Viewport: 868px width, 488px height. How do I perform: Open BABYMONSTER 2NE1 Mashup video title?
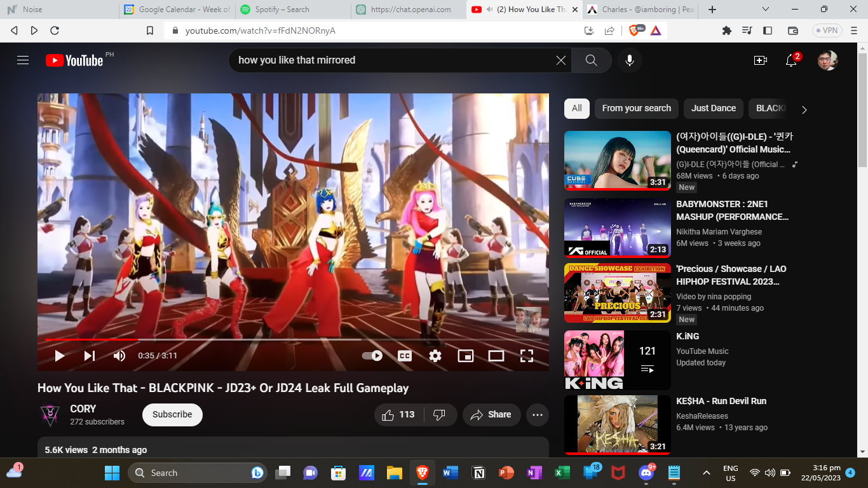click(x=731, y=210)
